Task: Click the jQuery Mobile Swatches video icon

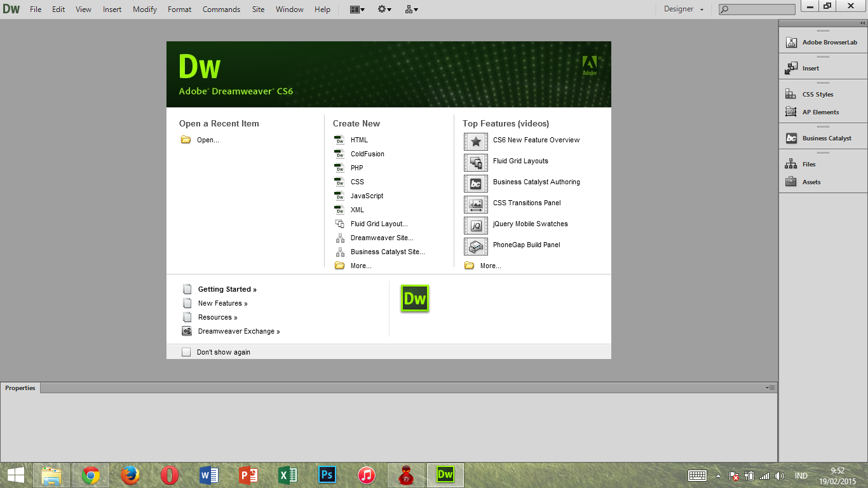Action: [x=476, y=226]
